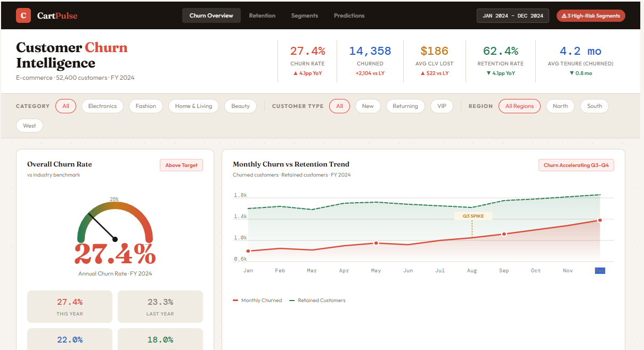Filter by Electronics category
The width and height of the screenshot is (644, 350).
(x=102, y=106)
